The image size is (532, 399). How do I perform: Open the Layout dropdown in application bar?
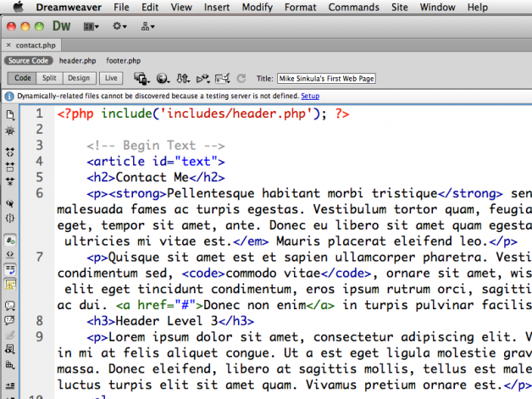point(91,26)
